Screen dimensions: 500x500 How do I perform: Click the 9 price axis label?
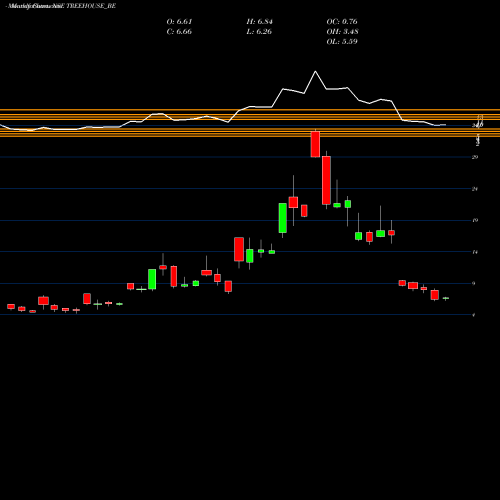click(x=474, y=284)
